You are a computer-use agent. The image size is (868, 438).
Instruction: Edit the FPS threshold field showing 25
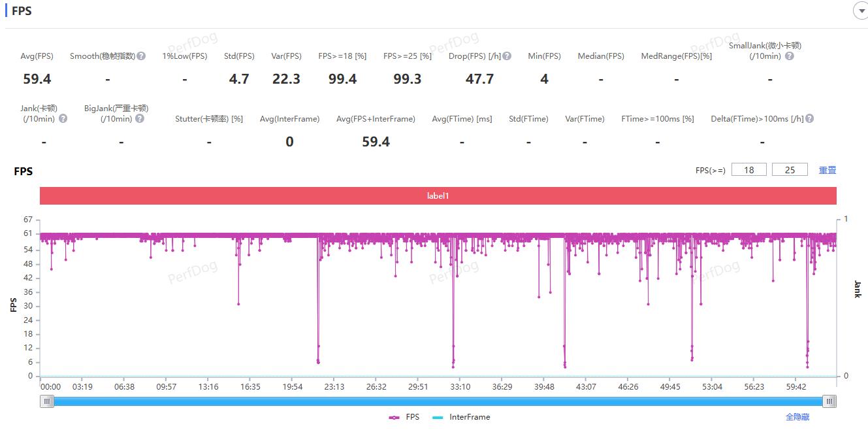coord(790,170)
